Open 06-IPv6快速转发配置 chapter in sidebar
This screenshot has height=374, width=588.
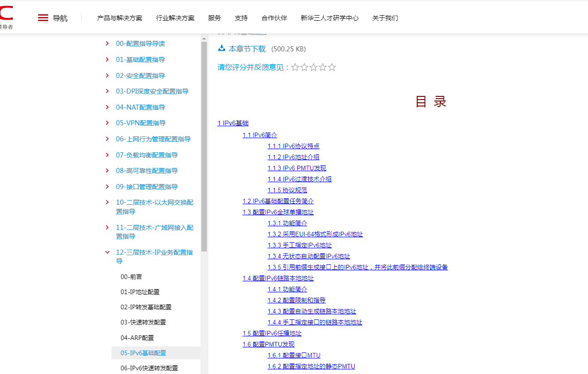[x=150, y=368]
